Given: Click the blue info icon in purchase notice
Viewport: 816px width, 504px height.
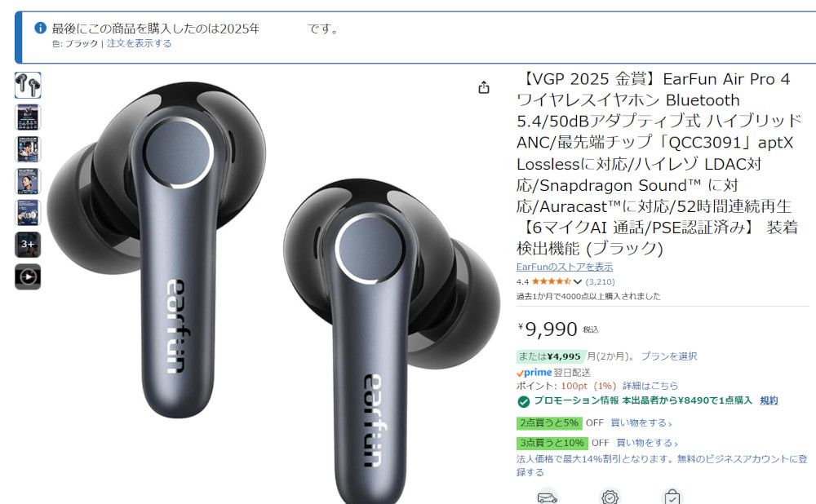Looking at the screenshot, I should click(40, 28).
